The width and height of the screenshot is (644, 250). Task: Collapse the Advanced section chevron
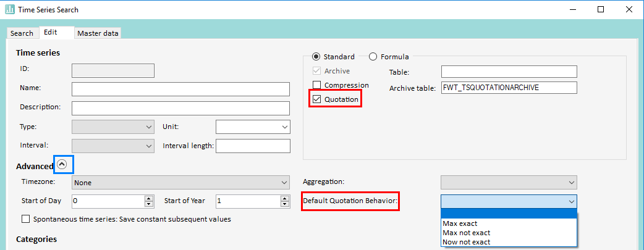coord(63,165)
